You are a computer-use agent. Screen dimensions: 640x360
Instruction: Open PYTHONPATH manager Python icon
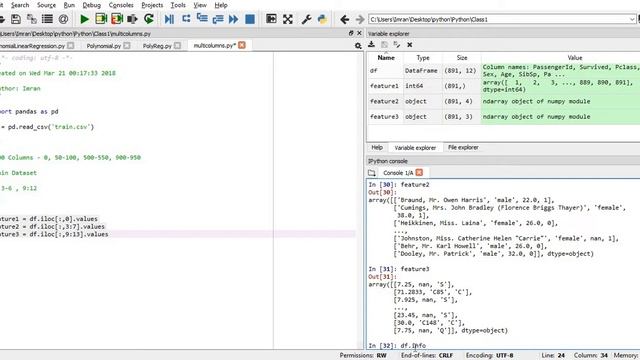[322, 19]
